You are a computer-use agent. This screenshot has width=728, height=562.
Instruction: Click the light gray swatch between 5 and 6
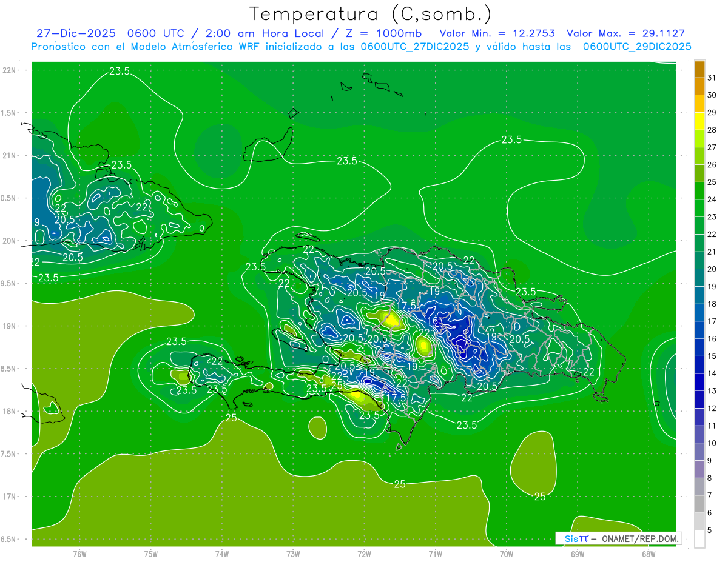click(x=699, y=521)
